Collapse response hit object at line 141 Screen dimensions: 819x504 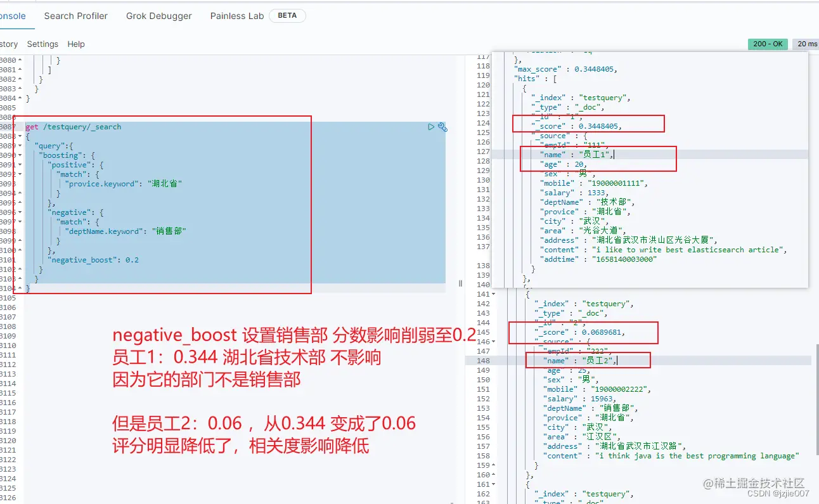click(494, 294)
